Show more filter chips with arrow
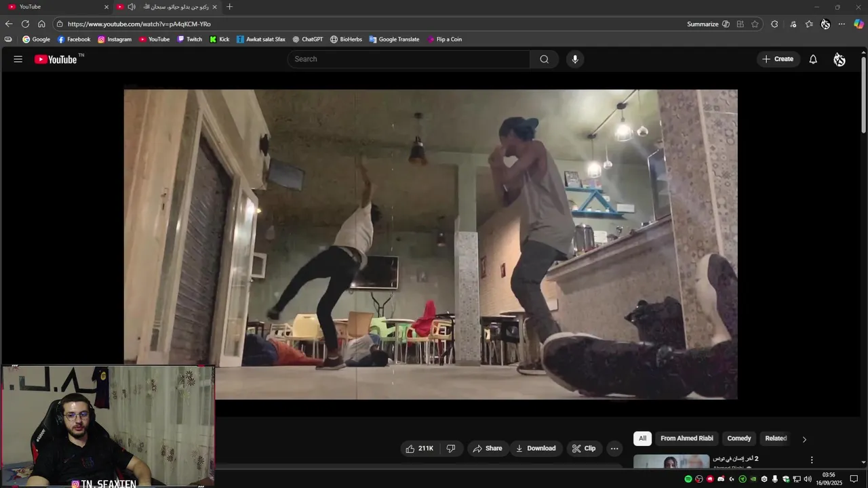Screen dimensions: 868x488 804,439
